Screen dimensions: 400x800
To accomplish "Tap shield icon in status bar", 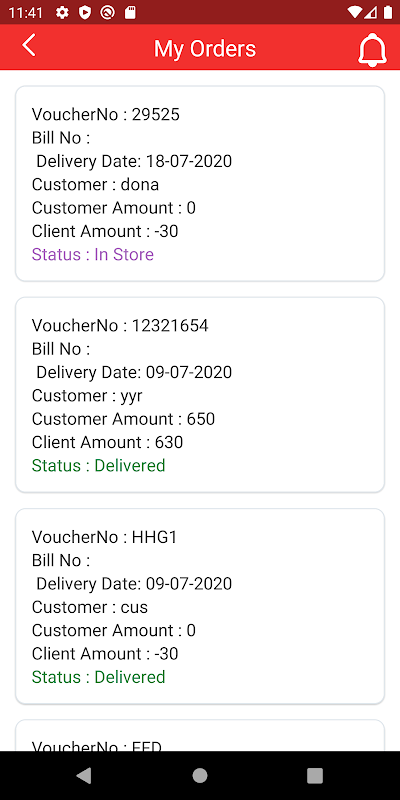I will tap(85, 13).
